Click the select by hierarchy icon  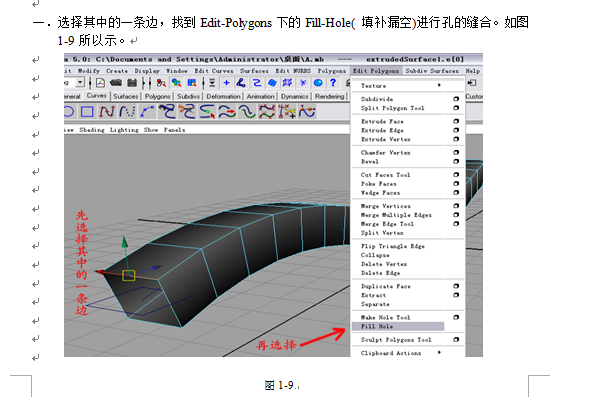coord(161,83)
